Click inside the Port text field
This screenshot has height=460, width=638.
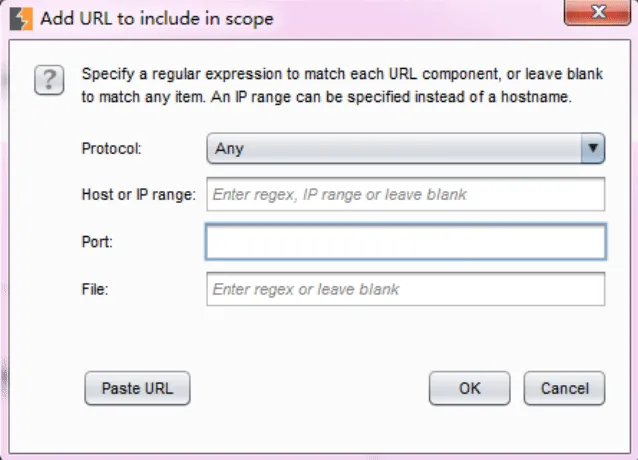pos(406,242)
